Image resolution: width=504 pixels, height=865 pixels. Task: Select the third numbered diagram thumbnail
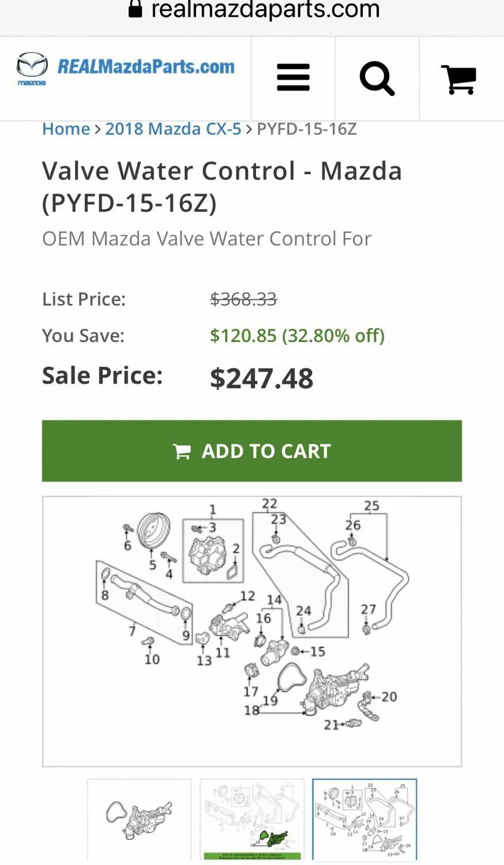point(364,818)
